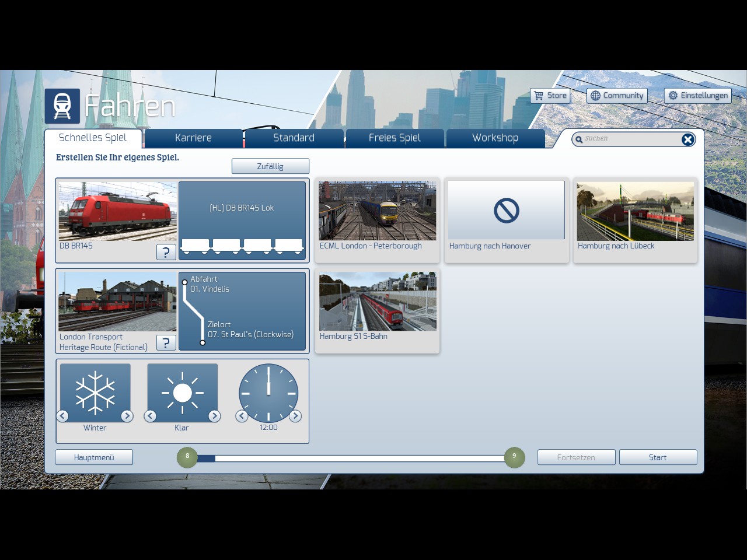Screen dimensions: 747x560
Task: Increase the start time past 12:00
Action: tap(295, 416)
